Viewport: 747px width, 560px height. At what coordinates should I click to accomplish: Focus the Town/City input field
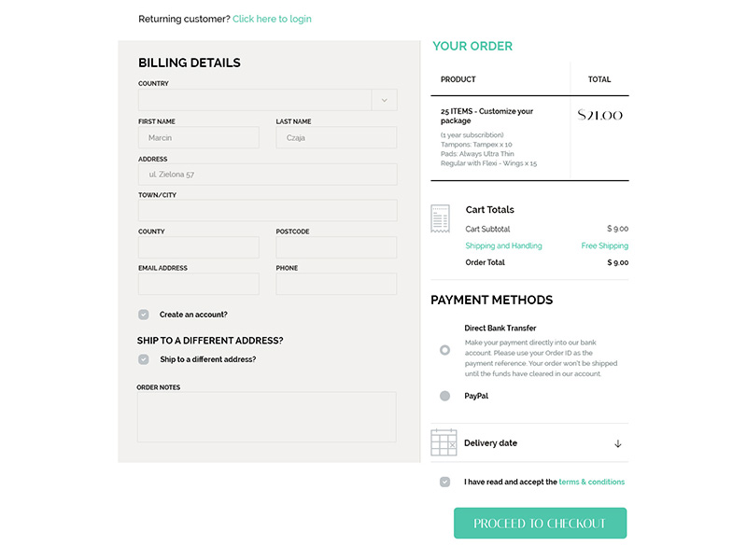[x=268, y=210]
